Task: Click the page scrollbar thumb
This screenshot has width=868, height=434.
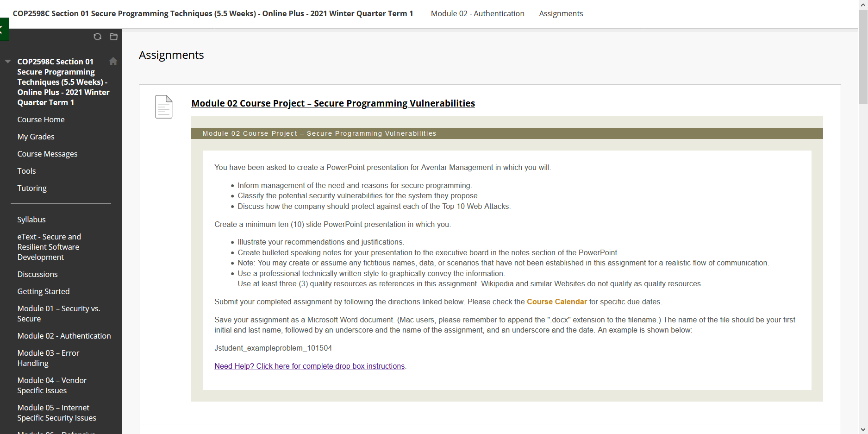Action: [x=863, y=57]
